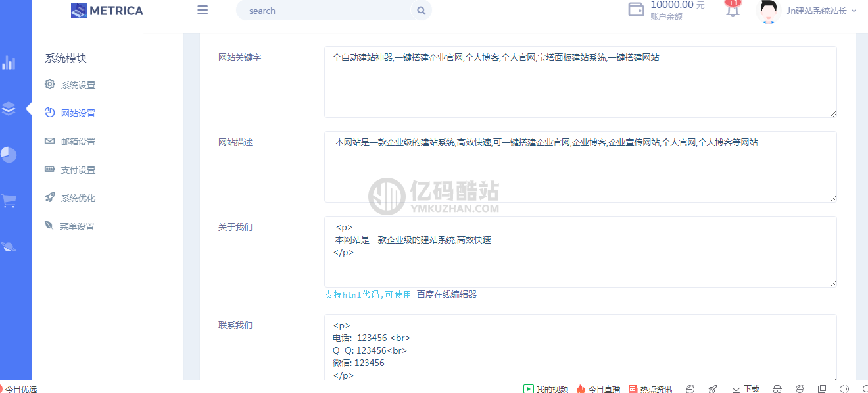This screenshot has width=868, height=393.
Task: Click the 10000.00 元 balance display
Action: (x=673, y=6)
